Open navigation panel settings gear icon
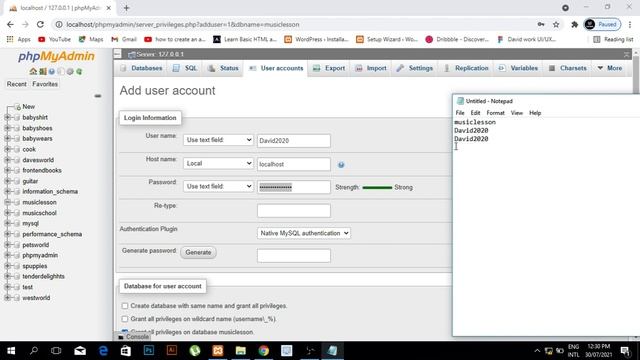 point(70,71)
